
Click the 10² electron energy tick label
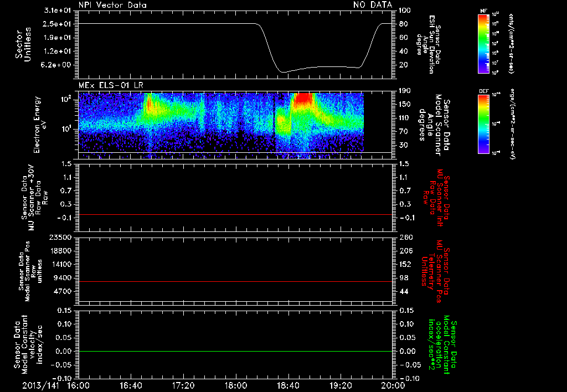[66, 99]
